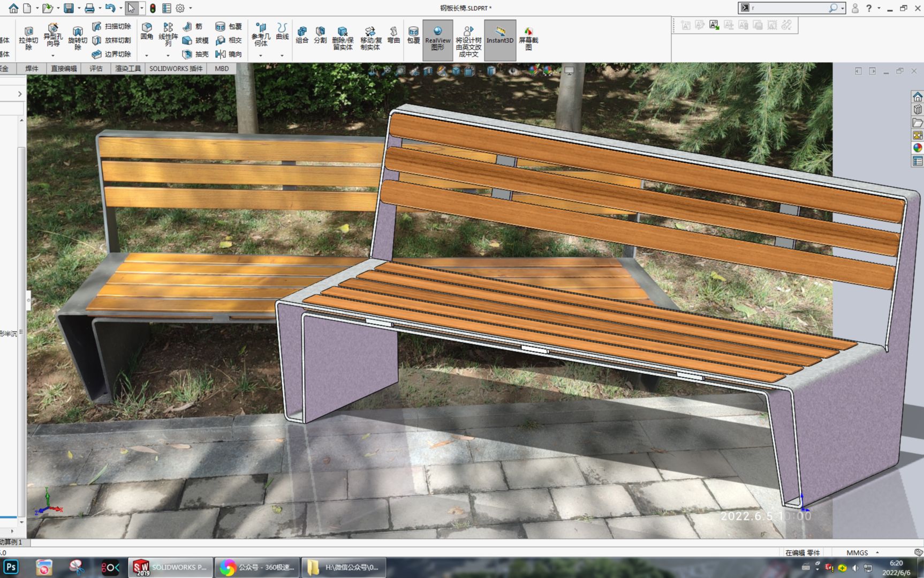924x578 pixels.
Task: Open File Properties list icon
Action: [166, 8]
